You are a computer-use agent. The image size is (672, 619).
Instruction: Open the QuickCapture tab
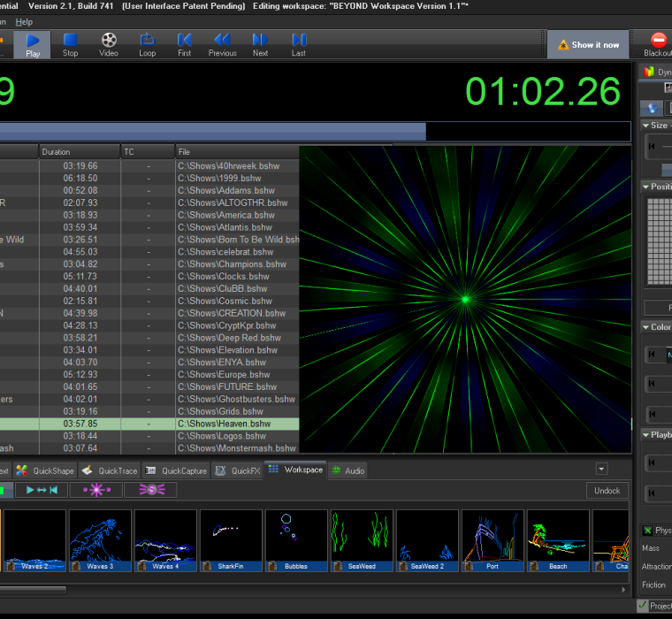(176, 470)
